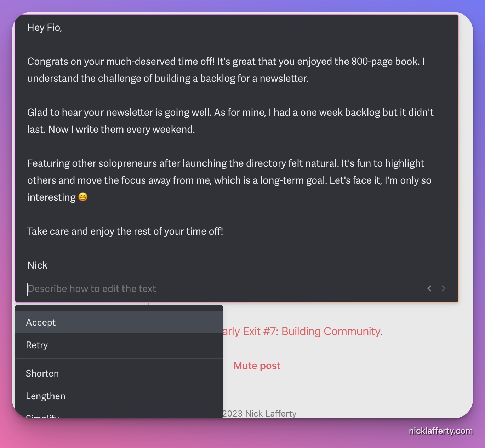Click the newsletter backlog paragraph
Screen dimensions: 485x448
click(230, 121)
